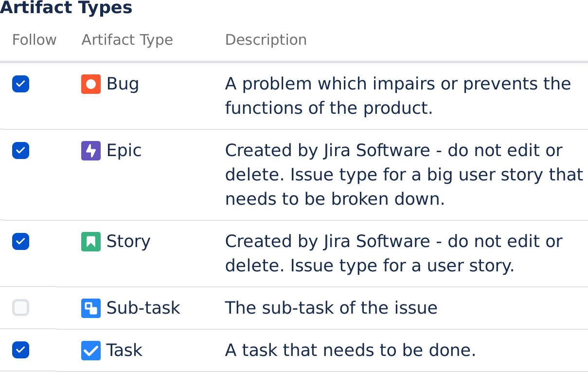Click the Description column header
The image size is (588, 372).
[x=266, y=40]
